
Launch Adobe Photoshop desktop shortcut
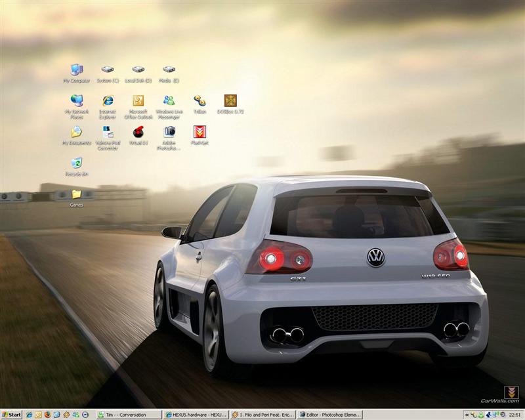(x=169, y=138)
